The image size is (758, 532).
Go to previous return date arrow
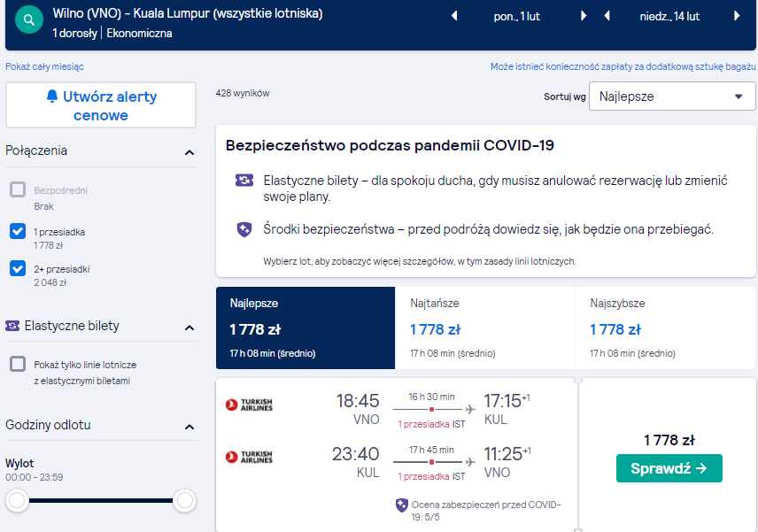pyautogui.click(x=607, y=16)
